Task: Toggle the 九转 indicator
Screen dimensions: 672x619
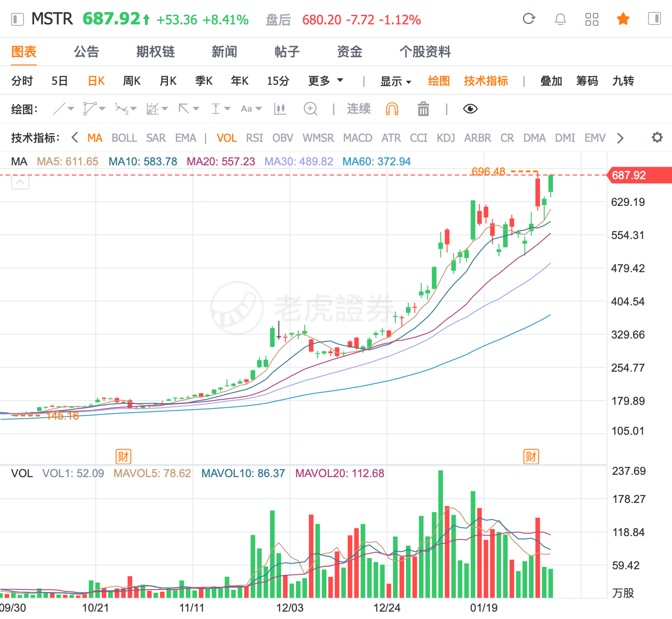Action: pyautogui.click(x=623, y=81)
